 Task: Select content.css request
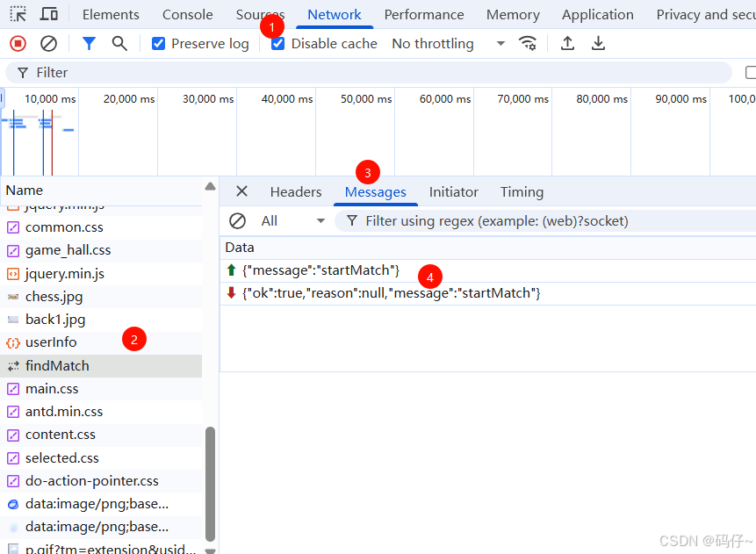click(101, 435)
